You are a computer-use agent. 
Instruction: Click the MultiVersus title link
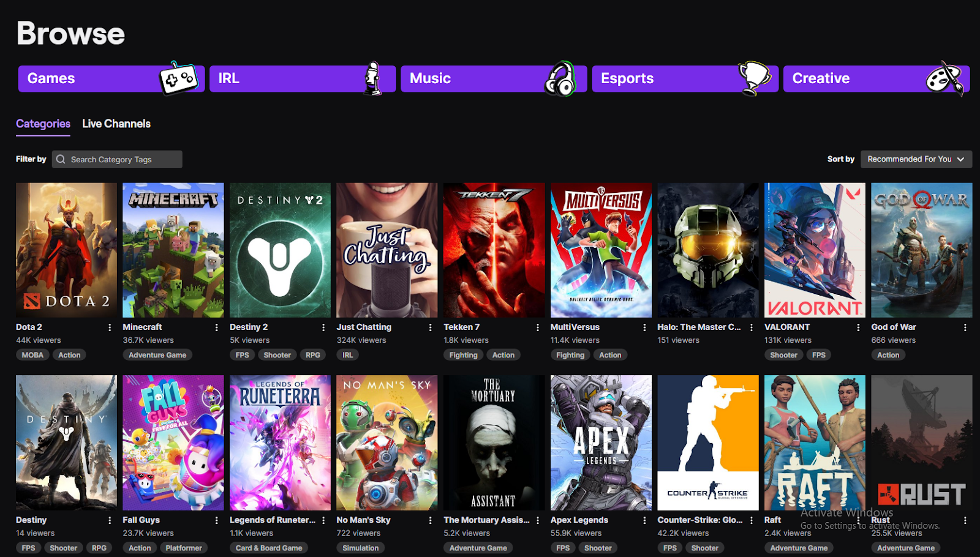point(575,327)
